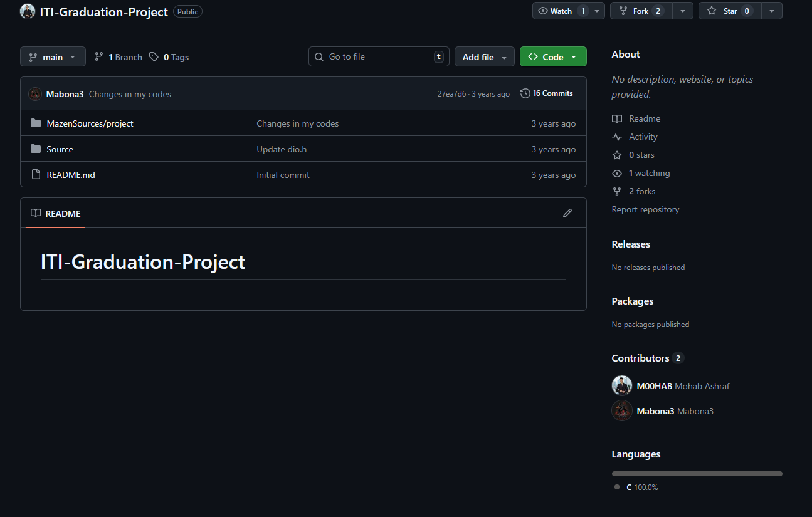Viewport: 812px width, 517px height.
Task: Select the README tab
Action: point(56,214)
